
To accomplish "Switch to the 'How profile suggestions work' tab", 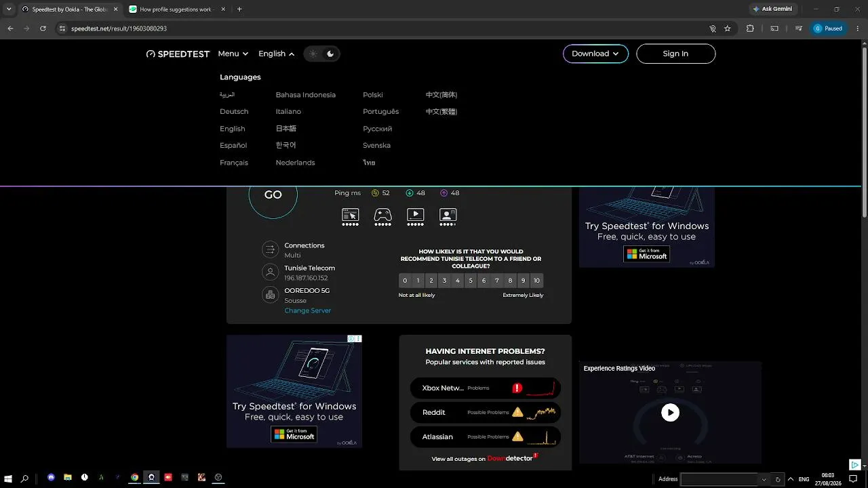I will (x=176, y=9).
